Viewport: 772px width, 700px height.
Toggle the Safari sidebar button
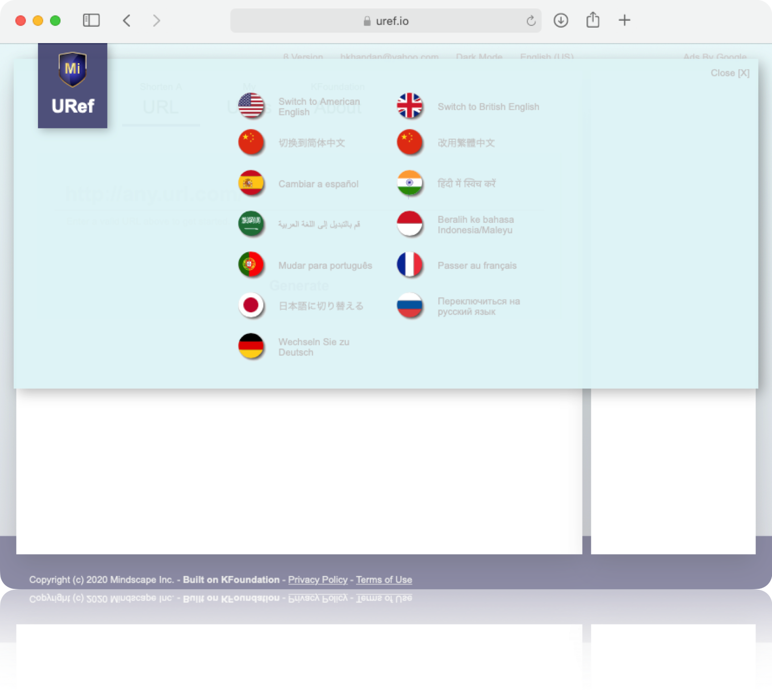coord(91,20)
